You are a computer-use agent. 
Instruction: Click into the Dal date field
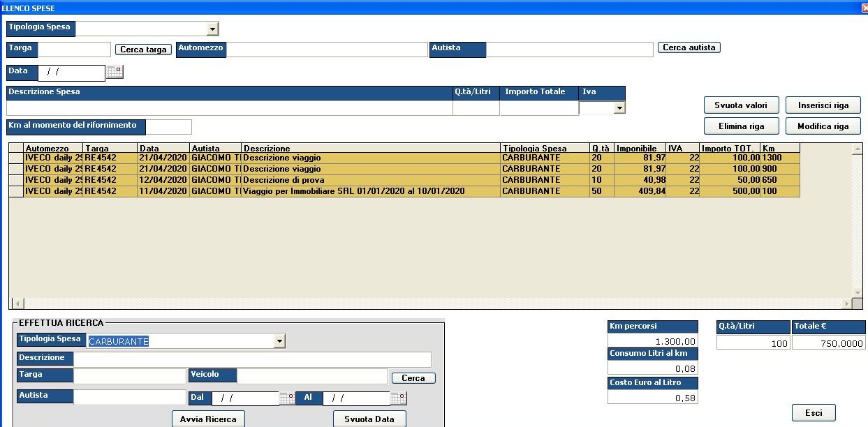click(x=245, y=398)
